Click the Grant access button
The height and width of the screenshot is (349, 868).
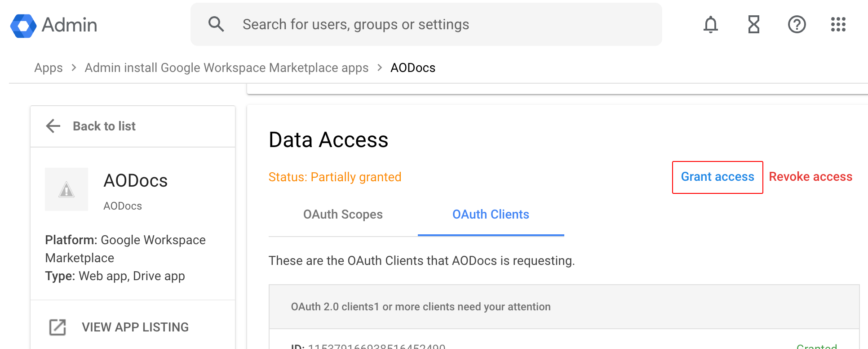click(717, 177)
